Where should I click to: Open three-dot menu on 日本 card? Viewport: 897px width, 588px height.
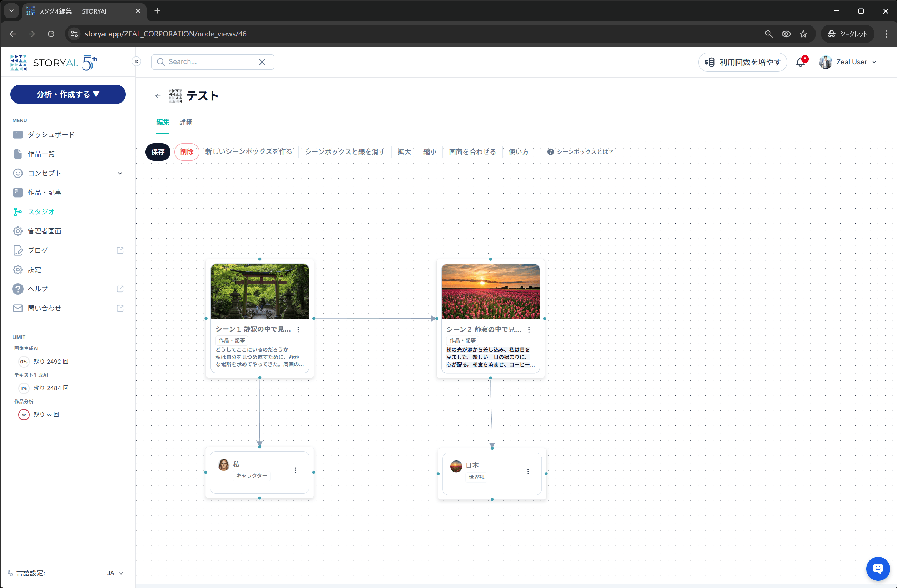click(x=528, y=472)
